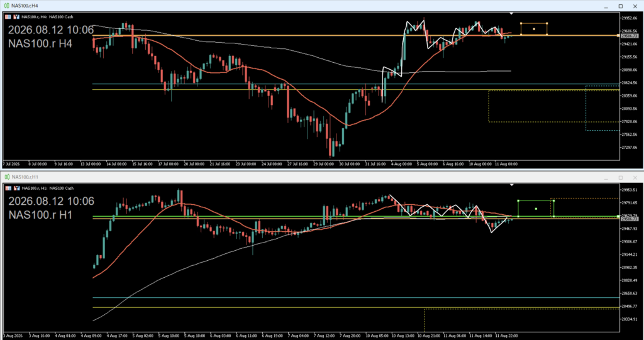
Task: Close the NAS100.r,H4 chart window
Action: point(635,6)
